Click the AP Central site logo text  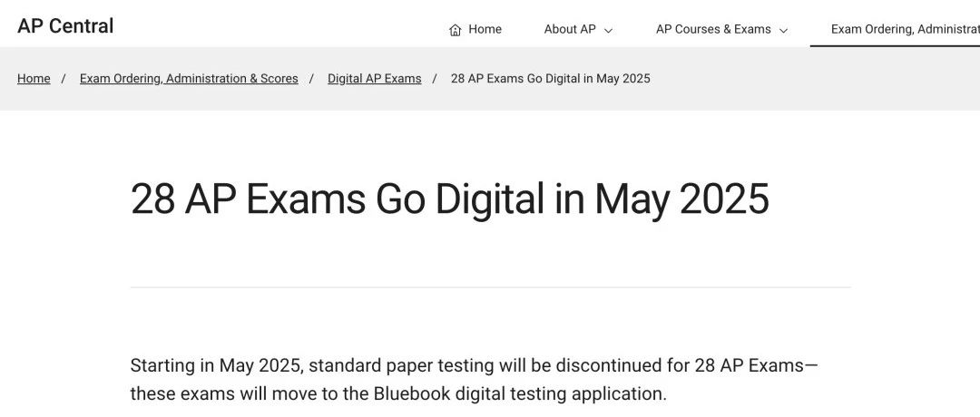coord(65,26)
